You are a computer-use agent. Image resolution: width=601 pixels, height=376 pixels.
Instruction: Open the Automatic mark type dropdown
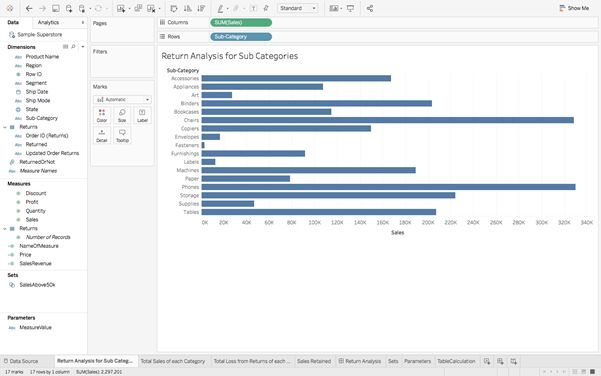(x=122, y=99)
